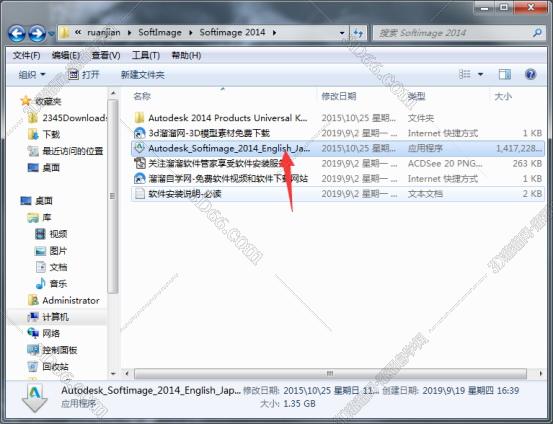This screenshot has width=553, height=424.
Task: Open address bar history dropdown
Action: [x=342, y=33]
